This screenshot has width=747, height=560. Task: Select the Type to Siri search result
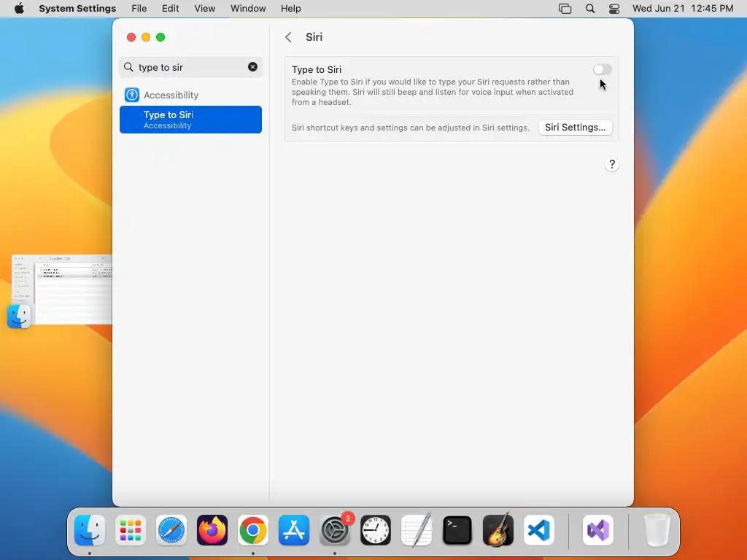tap(190, 120)
